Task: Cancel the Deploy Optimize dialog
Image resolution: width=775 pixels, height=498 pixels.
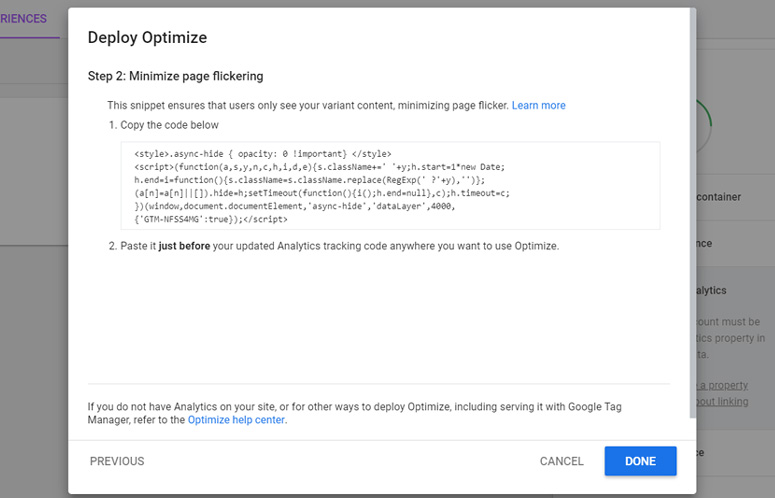Action: click(561, 461)
